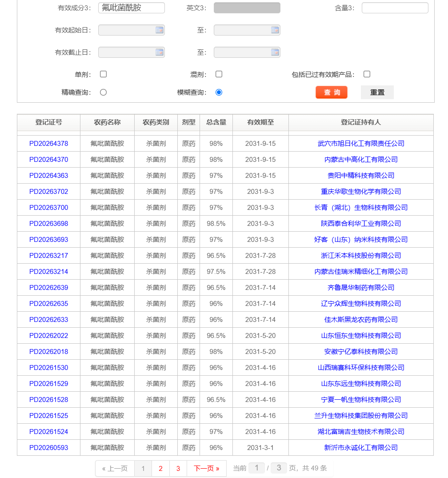This screenshot has width=448, height=478.
Task: Click the 登记证号 column header
Action: pos(49,122)
